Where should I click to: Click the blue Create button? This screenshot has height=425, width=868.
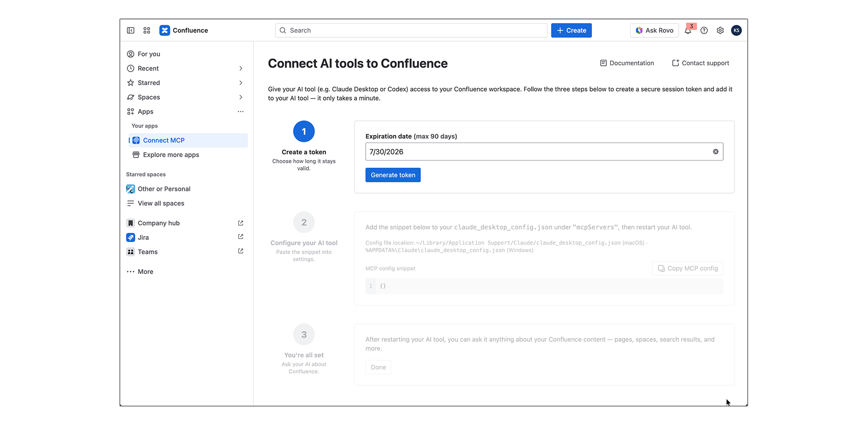(x=571, y=30)
